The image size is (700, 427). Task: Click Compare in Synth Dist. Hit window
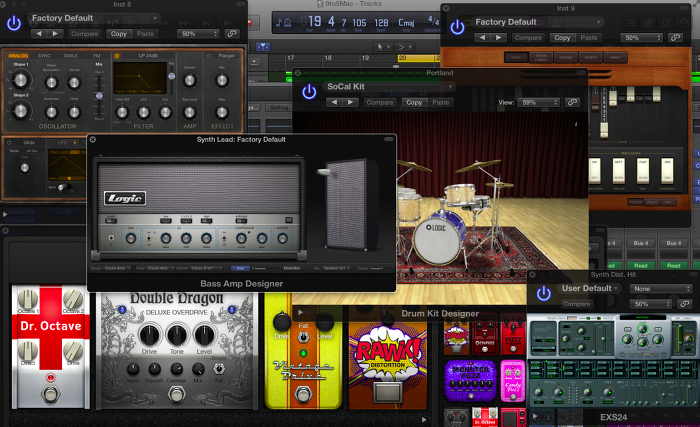[577, 304]
